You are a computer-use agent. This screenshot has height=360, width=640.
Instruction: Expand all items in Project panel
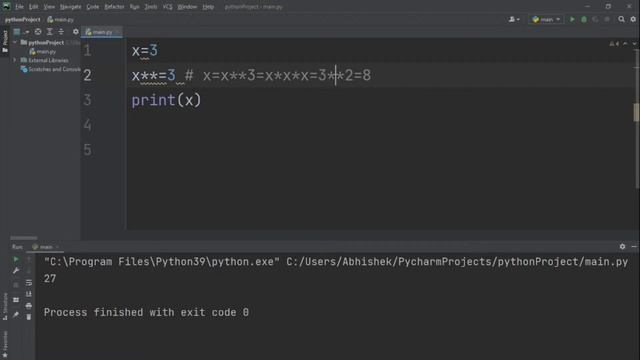(x=49, y=31)
